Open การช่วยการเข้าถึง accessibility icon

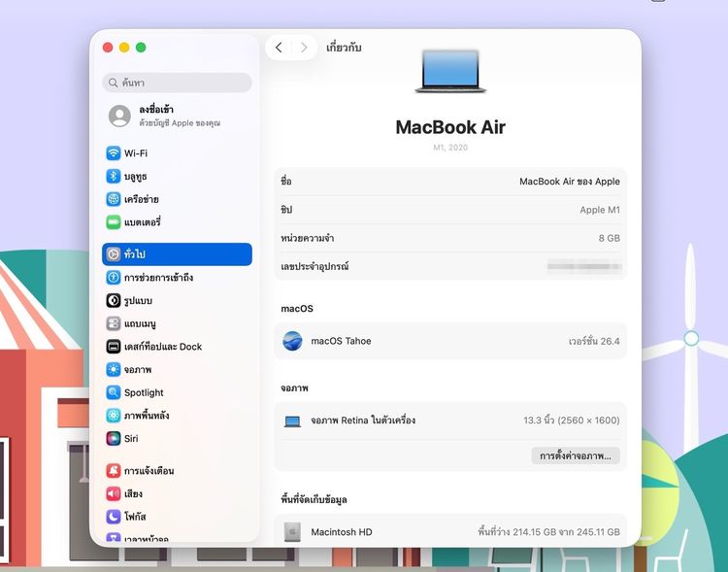(114, 278)
